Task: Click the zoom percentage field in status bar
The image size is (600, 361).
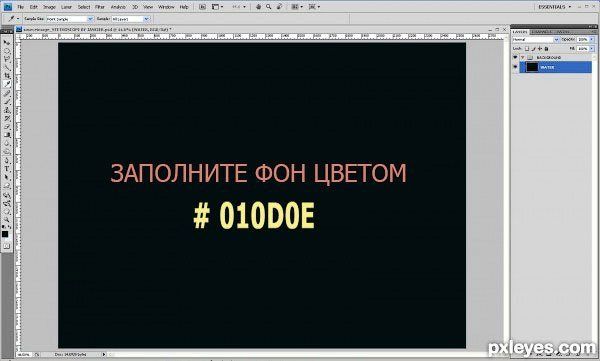Action: 25,355
